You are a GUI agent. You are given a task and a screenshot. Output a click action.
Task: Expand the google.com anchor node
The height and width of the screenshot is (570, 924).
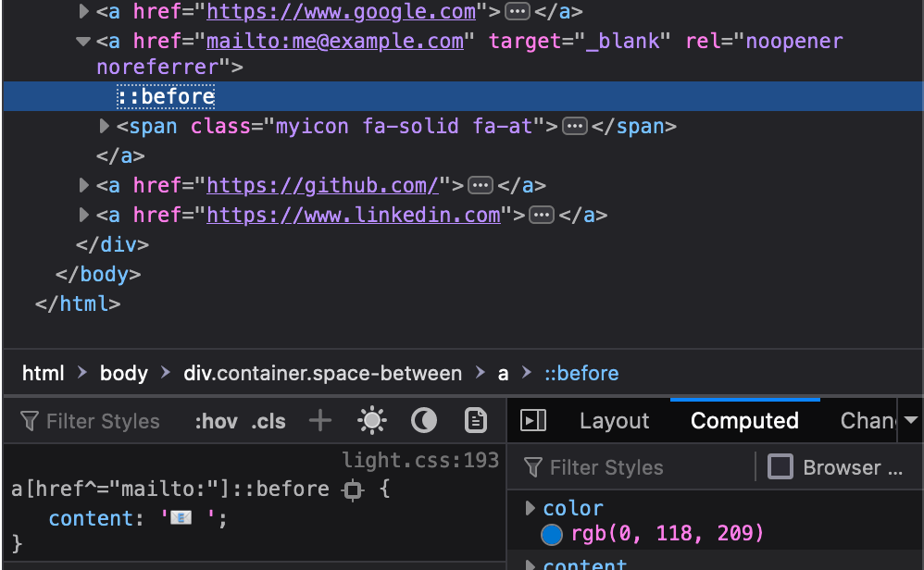click(x=83, y=11)
